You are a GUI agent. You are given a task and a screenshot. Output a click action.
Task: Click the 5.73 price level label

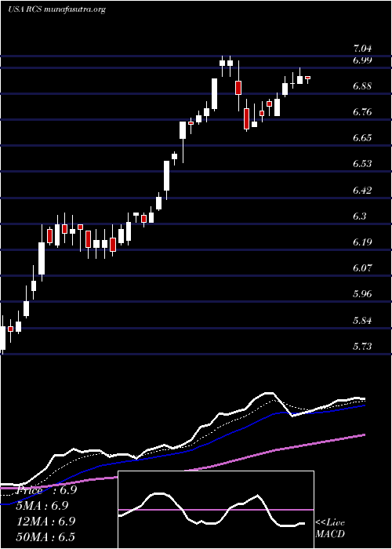(362, 347)
